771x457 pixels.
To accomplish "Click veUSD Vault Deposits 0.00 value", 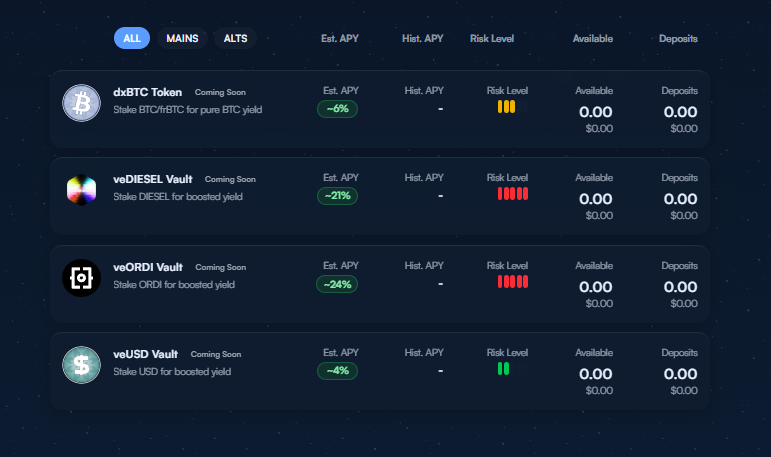I will coord(681,374).
